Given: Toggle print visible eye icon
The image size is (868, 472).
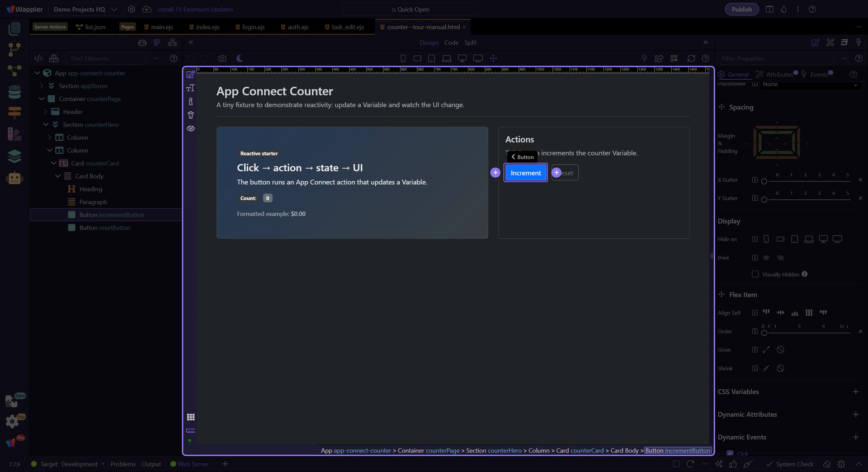Looking at the screenshot, I should (x=766, y=258).
